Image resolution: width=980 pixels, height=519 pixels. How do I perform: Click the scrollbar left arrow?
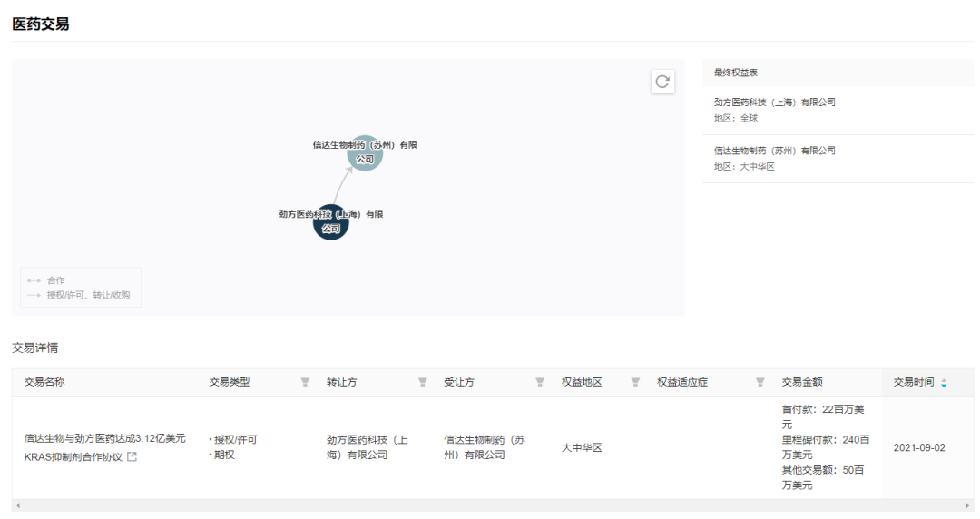(18, 505)
